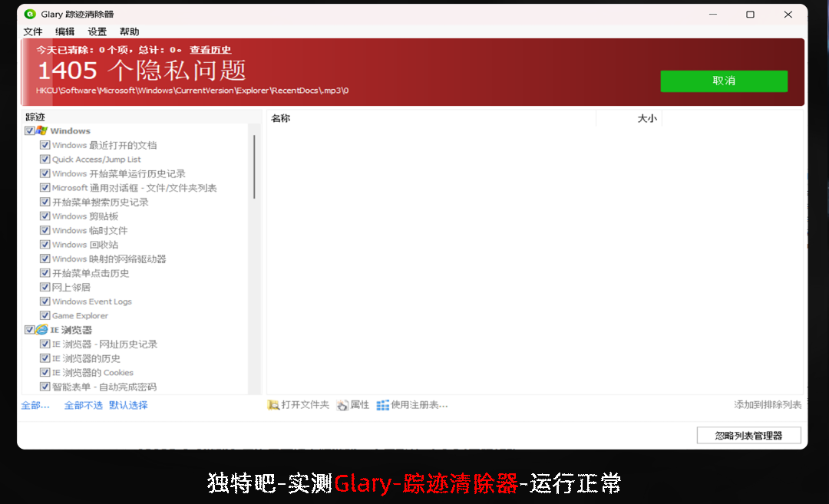Viewport: 829px width, 504px height.
Task: Click the 查看历史 link
Action: [210, 50]
